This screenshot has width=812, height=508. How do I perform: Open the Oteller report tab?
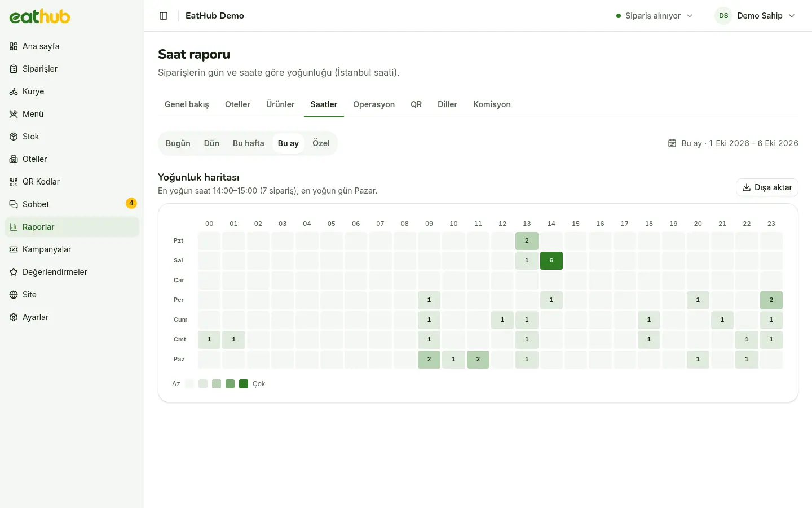[x=237, y=104]
